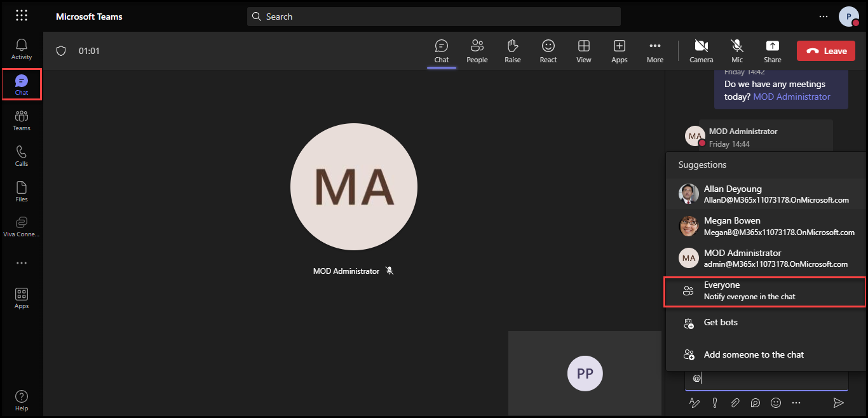868x418 pixels.
Task: Click the search box at top
Action: (x=433, y=17)
